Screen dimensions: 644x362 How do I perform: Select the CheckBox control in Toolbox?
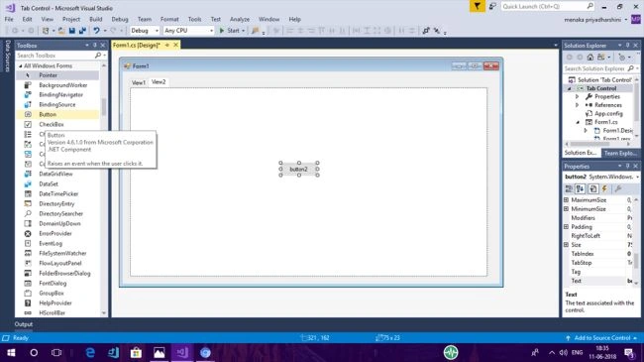(57, 125)
